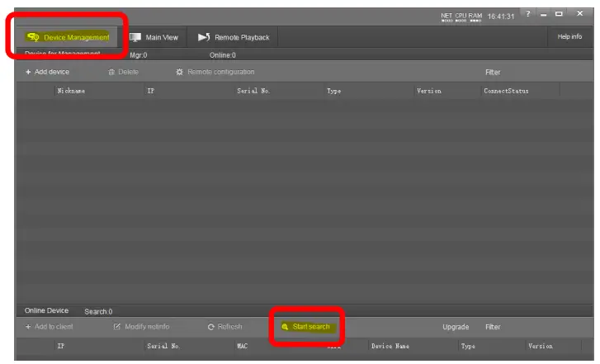Click the edit icon beside Modify netinfo

[117, 327]
